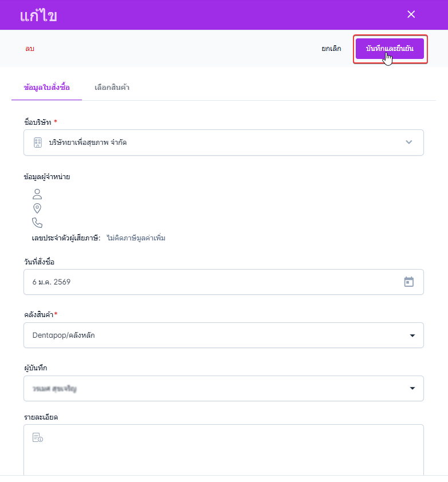Select the ข้อมูลใบสั่งซื้อ tab
Image resolution: width=448 pixels, height=482 pixels.
point(47,88)
